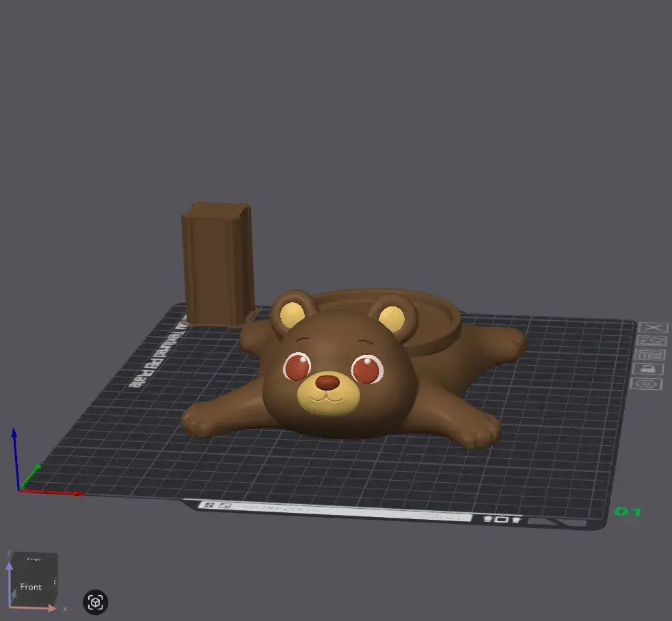Click the green plate number 01
The width and height of the screenshot is (672, 621).
click(627, 512)
